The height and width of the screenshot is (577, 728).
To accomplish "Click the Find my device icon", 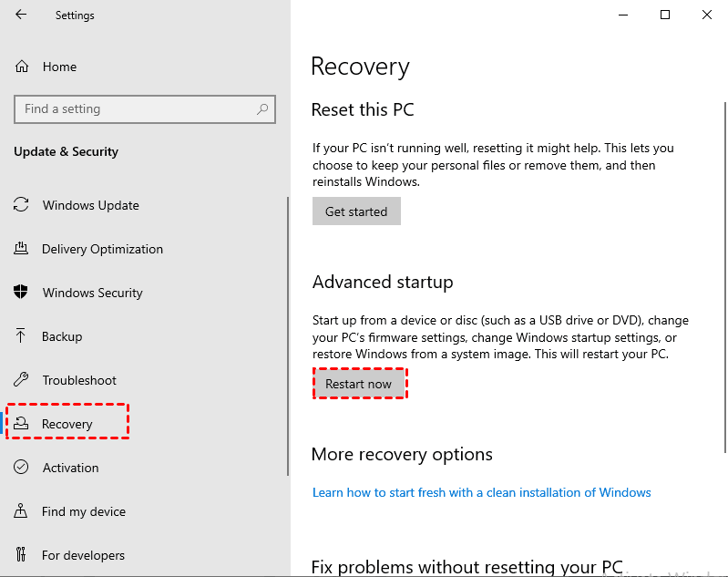I will (x=22, y=511).
